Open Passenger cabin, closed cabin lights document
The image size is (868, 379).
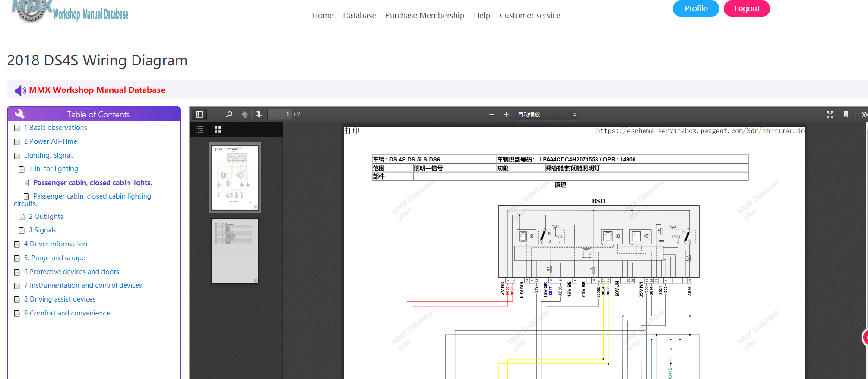click(x=93, y=183)
